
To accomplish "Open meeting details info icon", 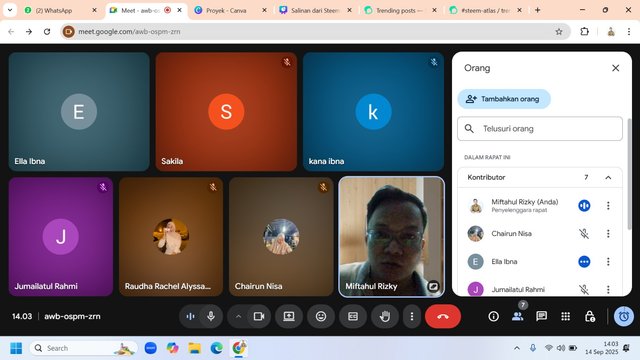I will pyautogui.click(x=493, y=316).
